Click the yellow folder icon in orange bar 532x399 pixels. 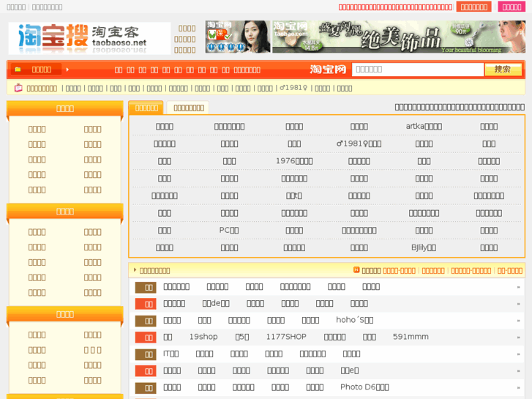click(18, 70)
